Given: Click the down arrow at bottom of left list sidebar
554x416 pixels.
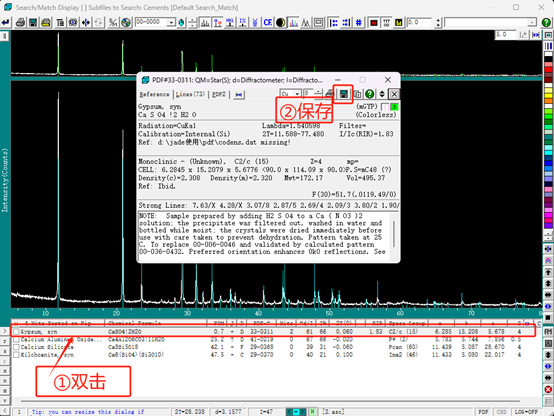Looking at the screenshot, I should (5, 400).
